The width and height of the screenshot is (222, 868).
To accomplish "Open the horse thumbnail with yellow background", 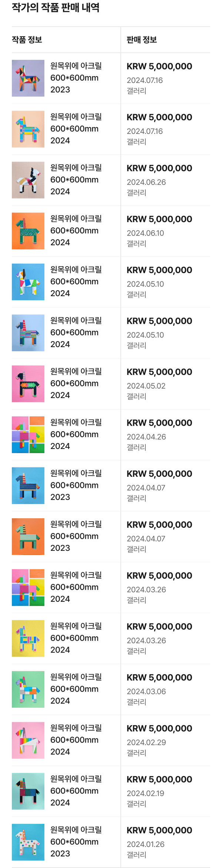I will [x=28, y=639].
